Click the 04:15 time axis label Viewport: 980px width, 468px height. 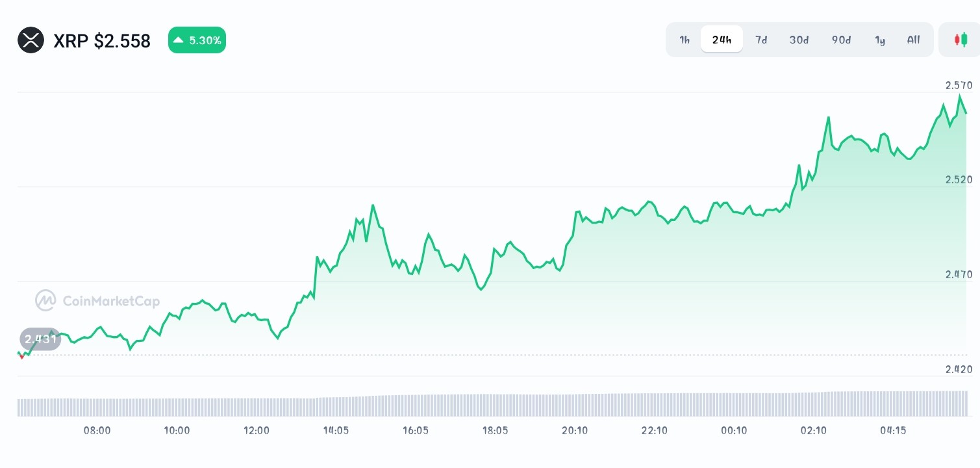(893, 430)
